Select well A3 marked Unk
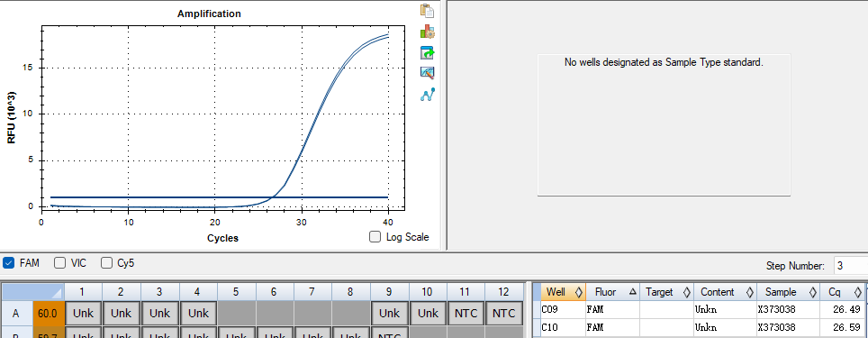Viewport: 868px width, 338px height. coord(159,314)
